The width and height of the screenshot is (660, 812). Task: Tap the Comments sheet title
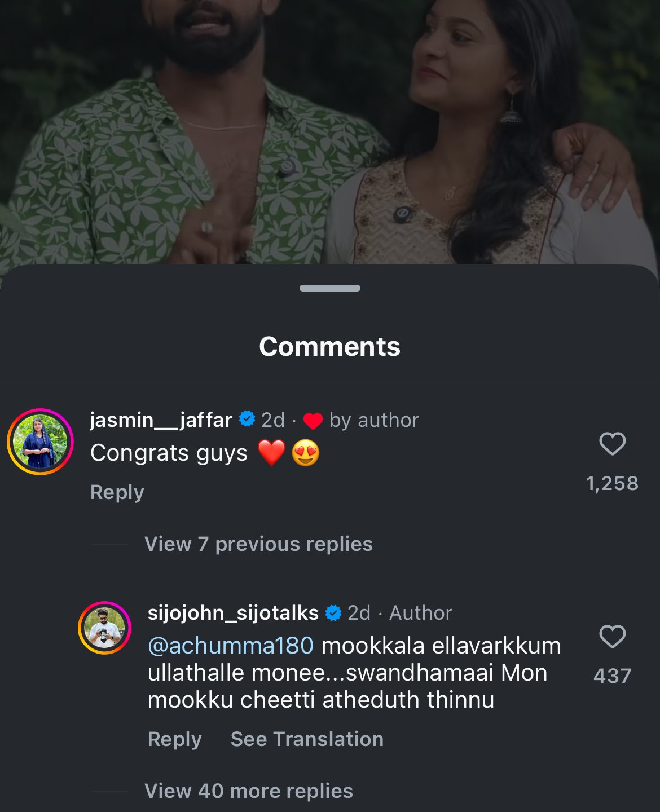330,346
